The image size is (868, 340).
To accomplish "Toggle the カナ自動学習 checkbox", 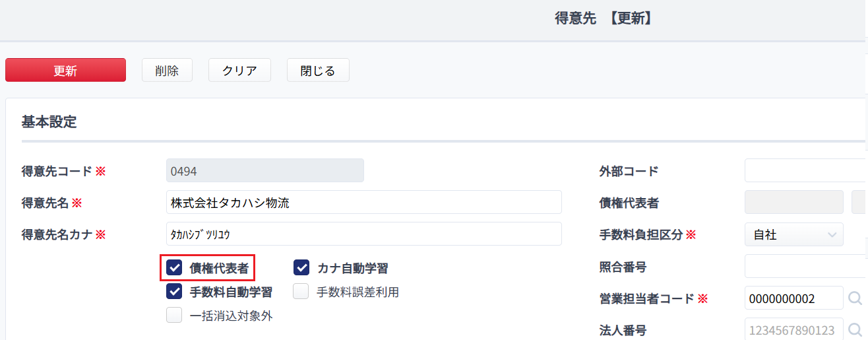I will point(301,268).
